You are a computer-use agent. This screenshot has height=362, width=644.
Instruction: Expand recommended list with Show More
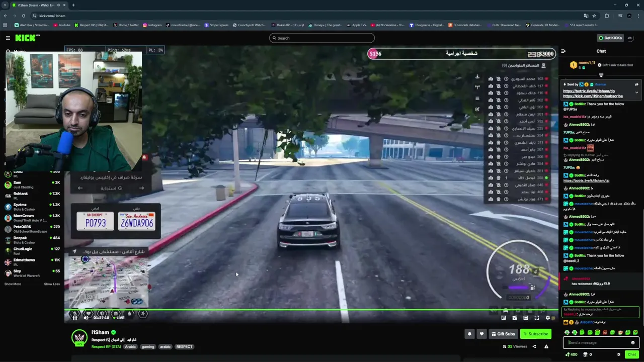pyautogui.click(x=13, y=284)
